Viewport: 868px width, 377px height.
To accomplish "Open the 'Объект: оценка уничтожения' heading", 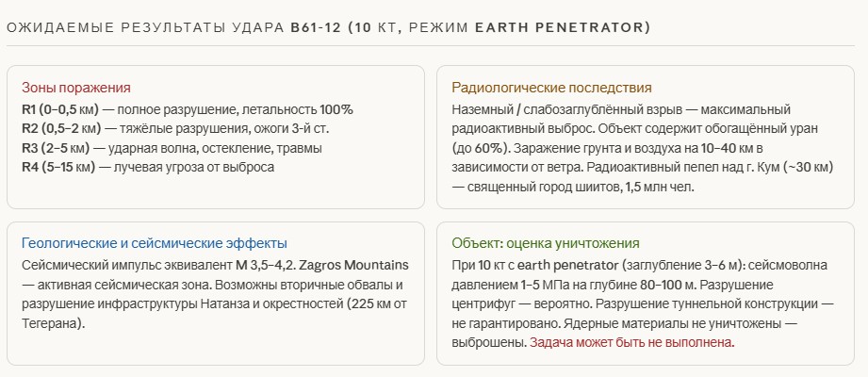I will [x=546, y=242].
